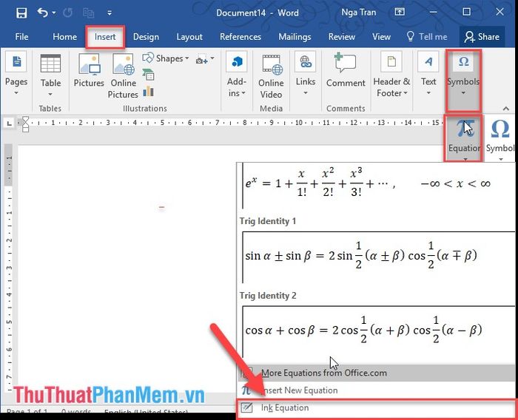The width and height of the screenshot is (518, 420).
Task: Switch to the Home tab
Action: (x=65, y=37)
